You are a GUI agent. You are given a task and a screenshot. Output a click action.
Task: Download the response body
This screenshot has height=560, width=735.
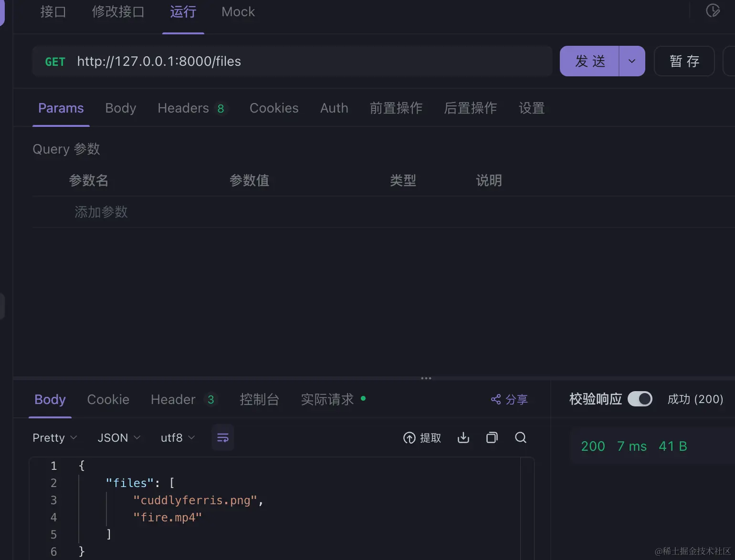[463, 437]
